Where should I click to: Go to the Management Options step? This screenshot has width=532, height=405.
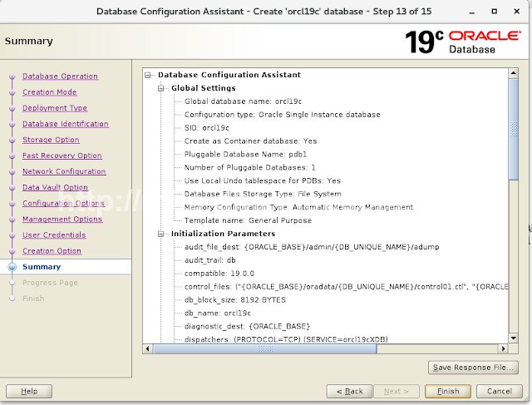pyautogui.click(x=62, y=220)
